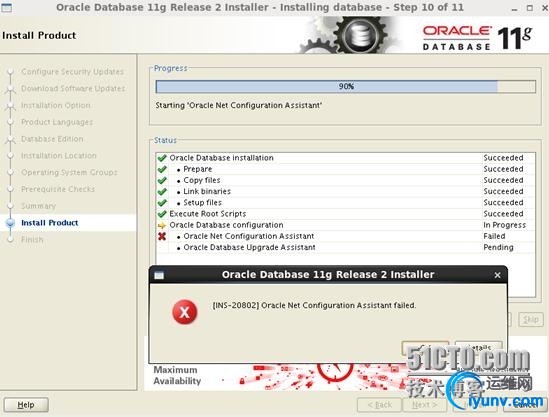
Task: Select Operating System Groups step
Action: tap(69, 172)
